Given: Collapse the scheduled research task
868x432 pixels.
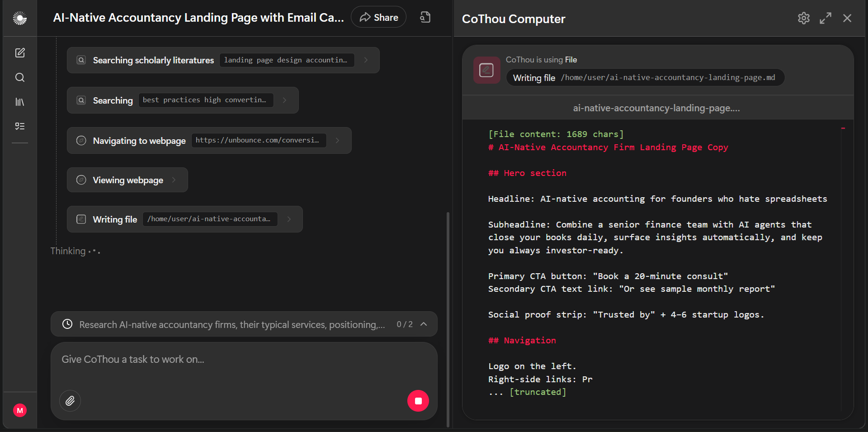Looking at the screenshot, I should (424, 324).
